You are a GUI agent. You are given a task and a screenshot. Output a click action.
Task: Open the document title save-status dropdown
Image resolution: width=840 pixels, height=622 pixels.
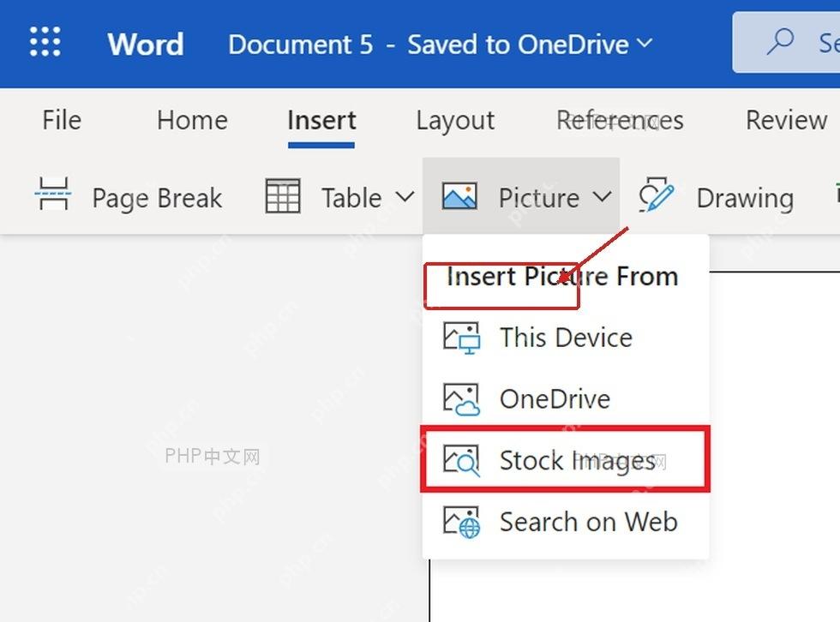point(645,43)
